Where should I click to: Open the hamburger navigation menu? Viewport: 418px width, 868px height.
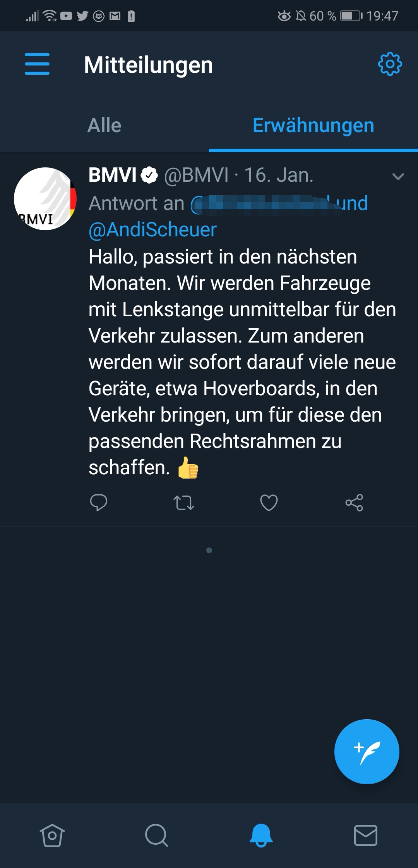click(x=37, y=64)
